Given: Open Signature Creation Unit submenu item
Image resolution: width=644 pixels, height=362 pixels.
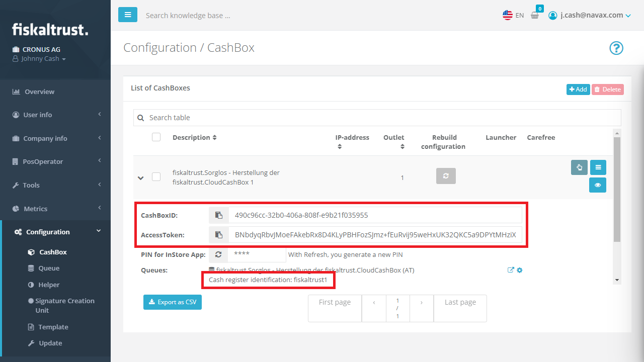Looking at the screenshot, I should click(61, 306).
